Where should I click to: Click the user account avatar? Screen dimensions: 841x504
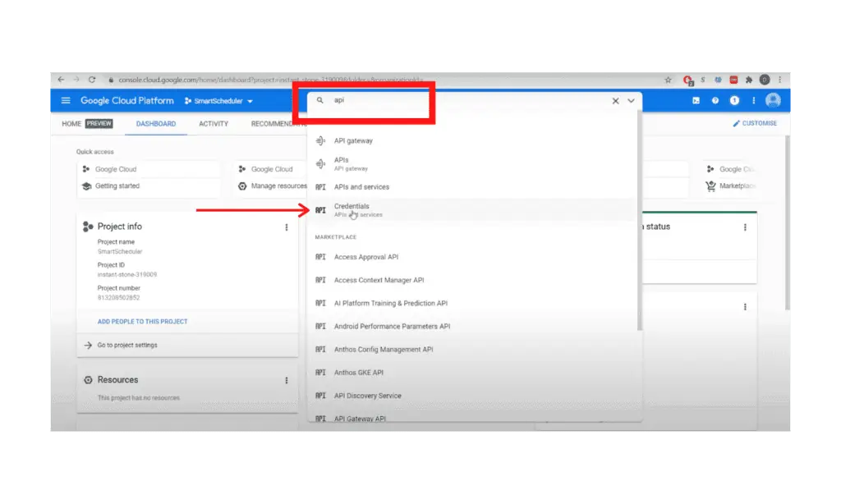772,101
